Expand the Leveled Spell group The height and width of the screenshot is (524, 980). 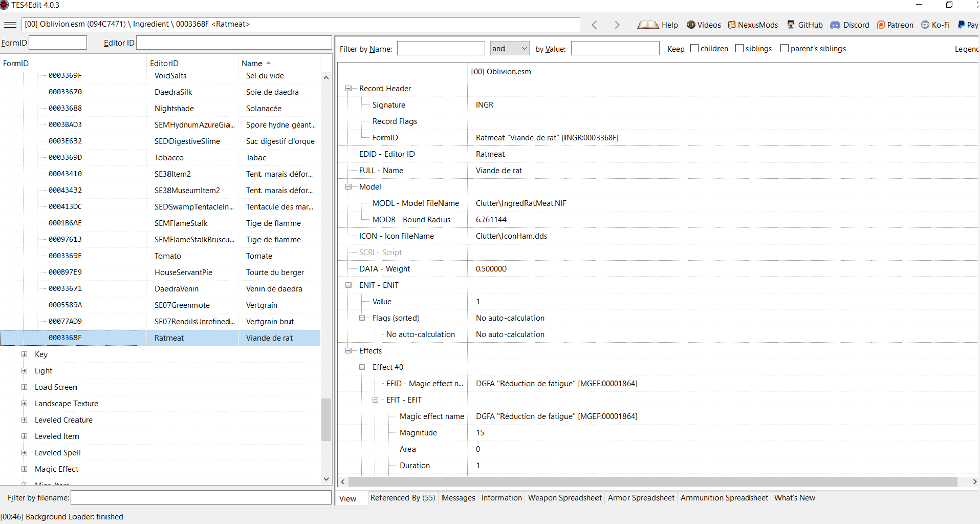(24, 452)
